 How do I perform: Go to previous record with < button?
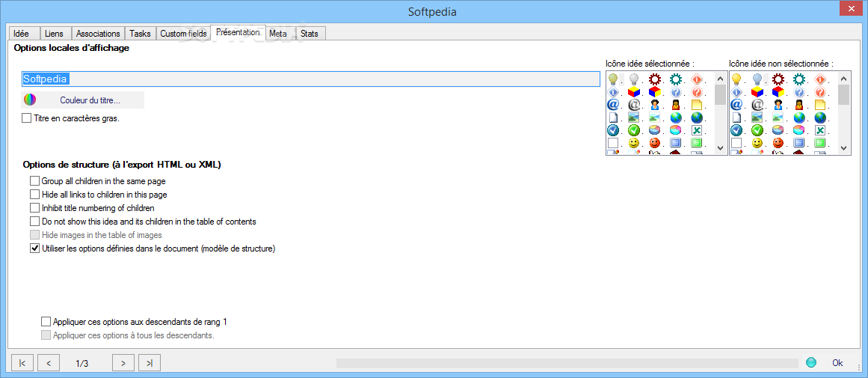(x=48, y=363)
